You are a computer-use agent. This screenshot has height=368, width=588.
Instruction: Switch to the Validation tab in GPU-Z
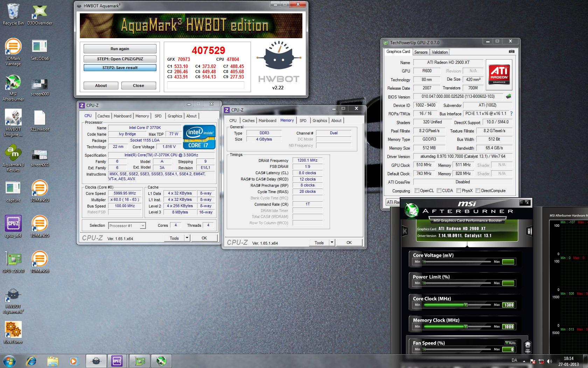point(440,52)
